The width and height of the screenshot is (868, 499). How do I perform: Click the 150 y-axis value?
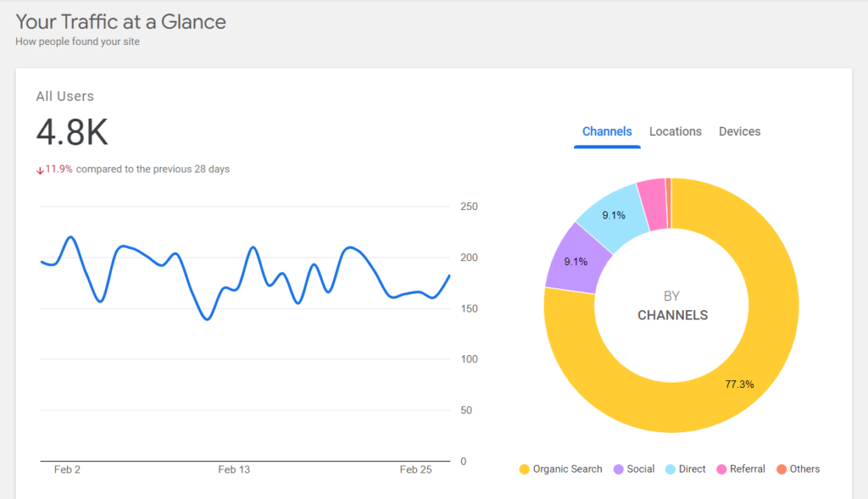click(x=469, y=309)
